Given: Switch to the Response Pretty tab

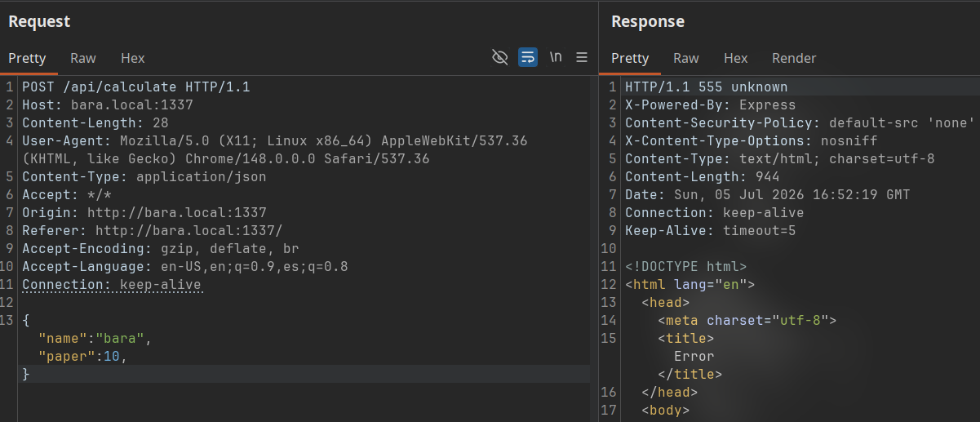Looking at the screenshot, I should pyautogui.click(x=630, y=58).
